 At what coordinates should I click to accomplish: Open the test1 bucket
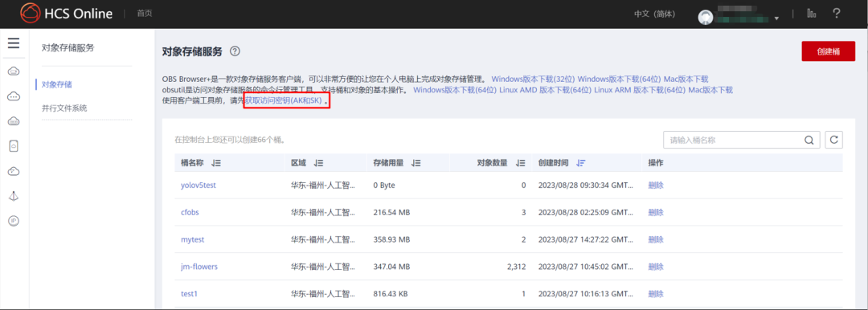click(190, 294)
